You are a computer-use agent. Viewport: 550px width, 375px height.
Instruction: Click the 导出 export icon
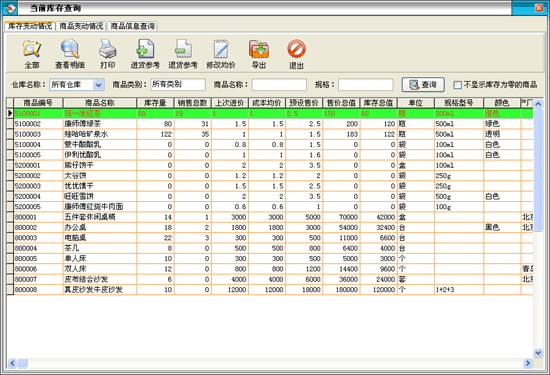[259, 49]
